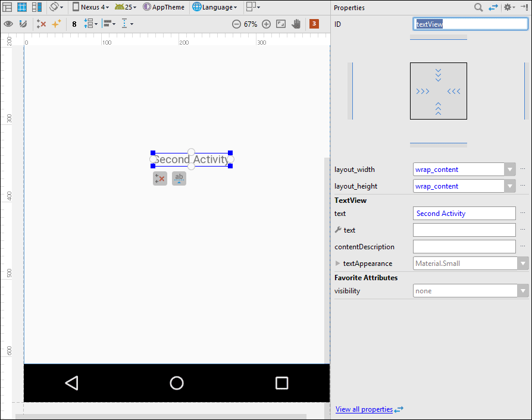The image size is (532, 420).
Task: Switch to Design surface view
Action: [7, 7]
